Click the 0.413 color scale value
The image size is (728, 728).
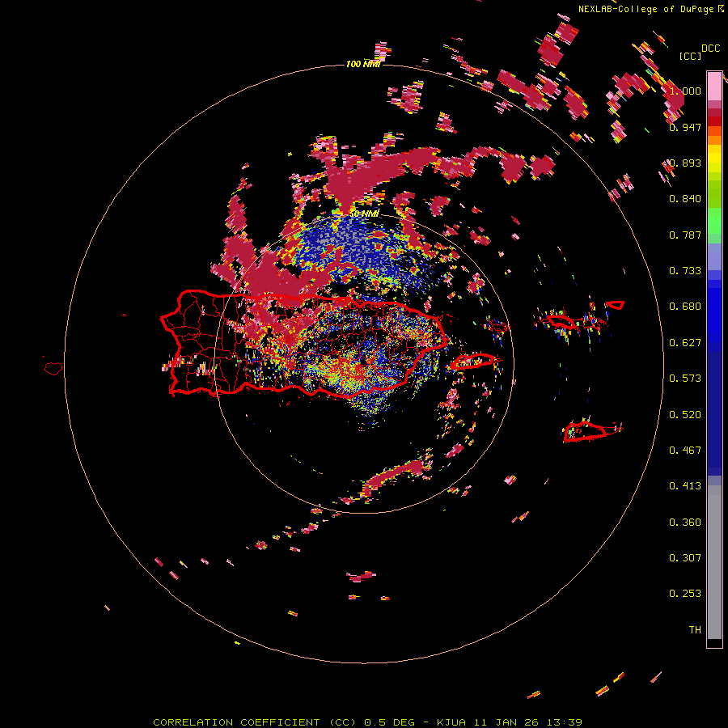tap(685, 486)
